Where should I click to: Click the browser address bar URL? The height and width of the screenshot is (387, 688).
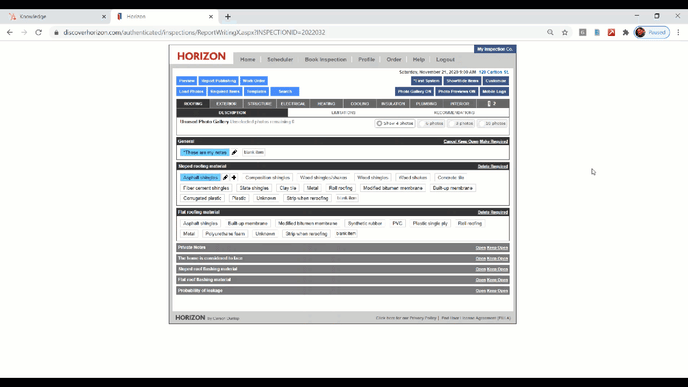click(x=194, y=32)
